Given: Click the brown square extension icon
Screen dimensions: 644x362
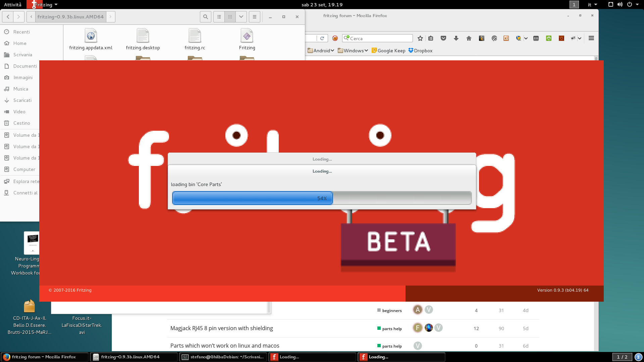Looking at the screenshot, I should pyautogui.click(x=561, y=38).
